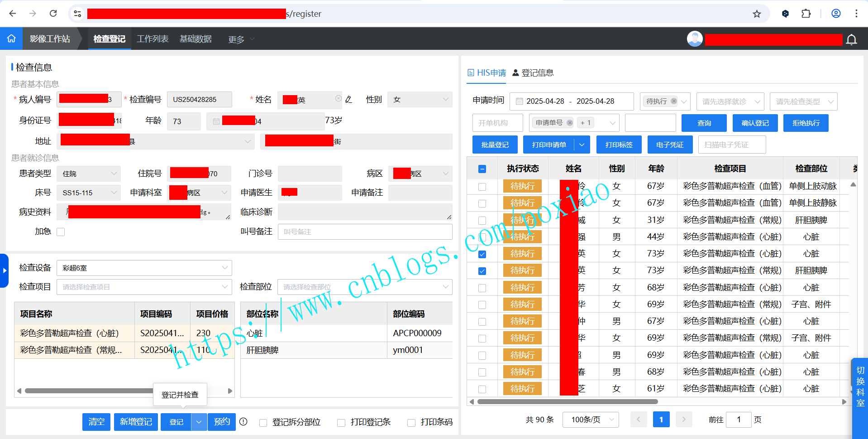Click the 新增登记 button
The height and width of the screenshot is (439, 868).
click(136, 422)
